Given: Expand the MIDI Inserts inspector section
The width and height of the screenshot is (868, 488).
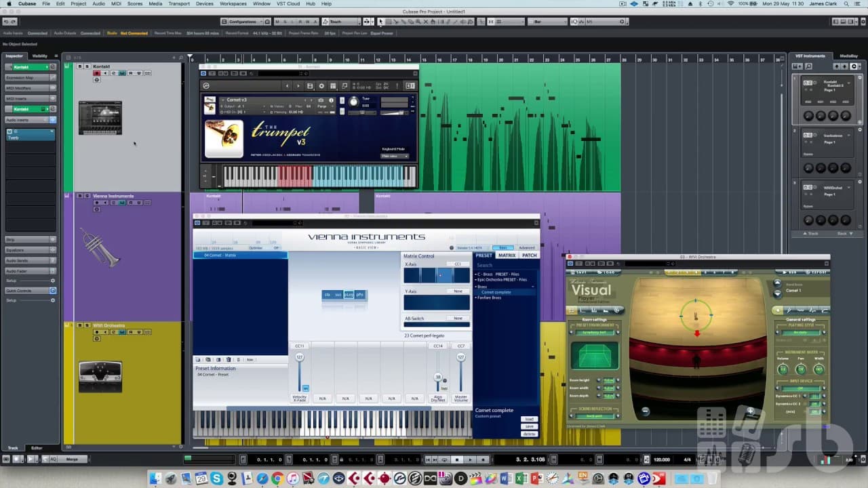Looking at the screenshot, I should 31,98.
